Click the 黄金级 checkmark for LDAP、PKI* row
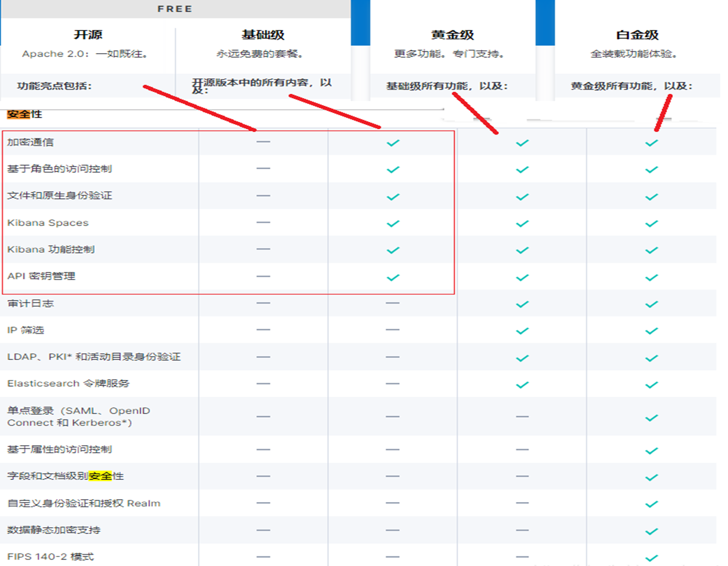Screen dimensions: 728x566 [522, 358]
